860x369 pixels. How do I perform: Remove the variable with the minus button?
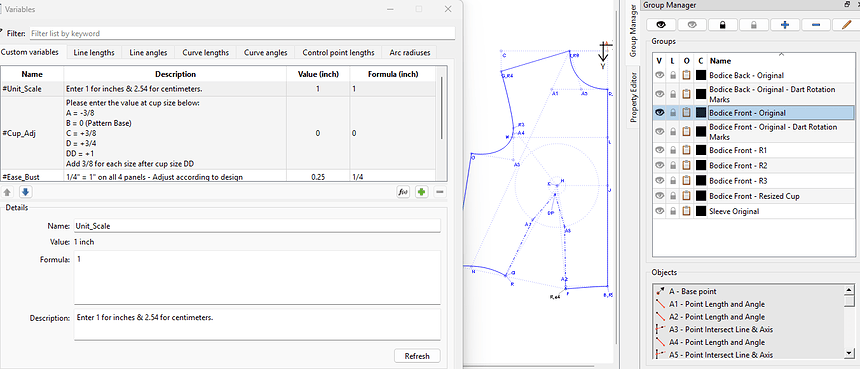click(x=439, y=192)
